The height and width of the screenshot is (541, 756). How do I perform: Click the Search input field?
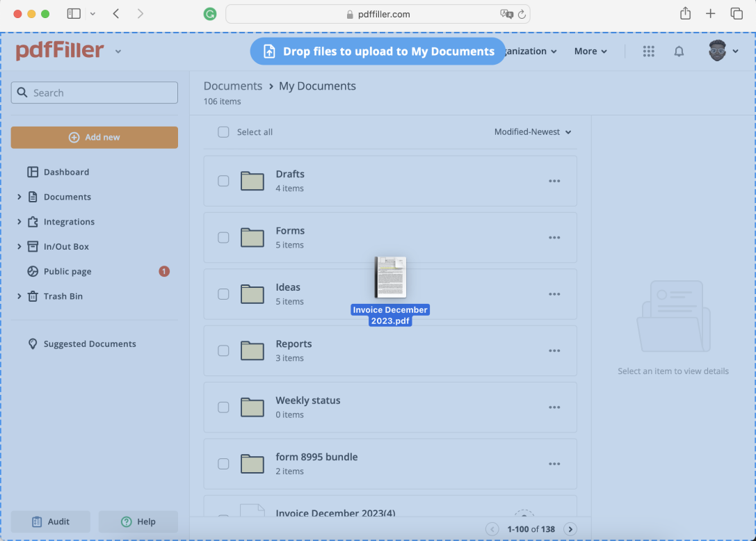click(95, 92)
